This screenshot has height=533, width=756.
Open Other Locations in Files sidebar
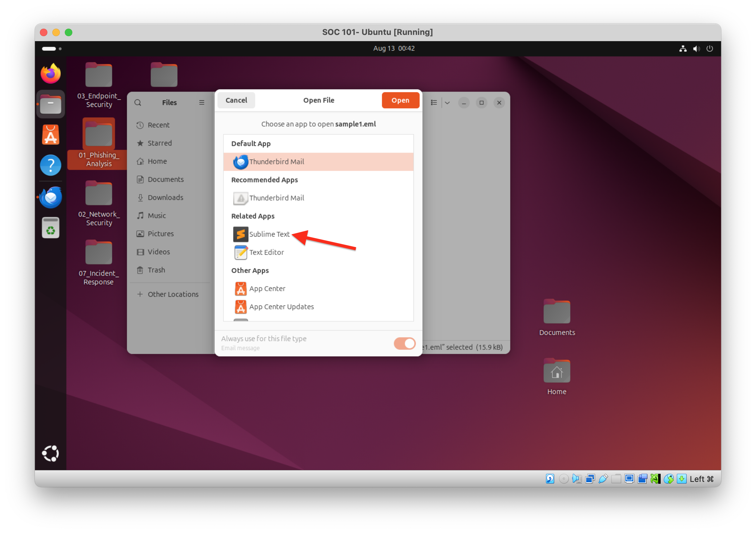(170, 295)
